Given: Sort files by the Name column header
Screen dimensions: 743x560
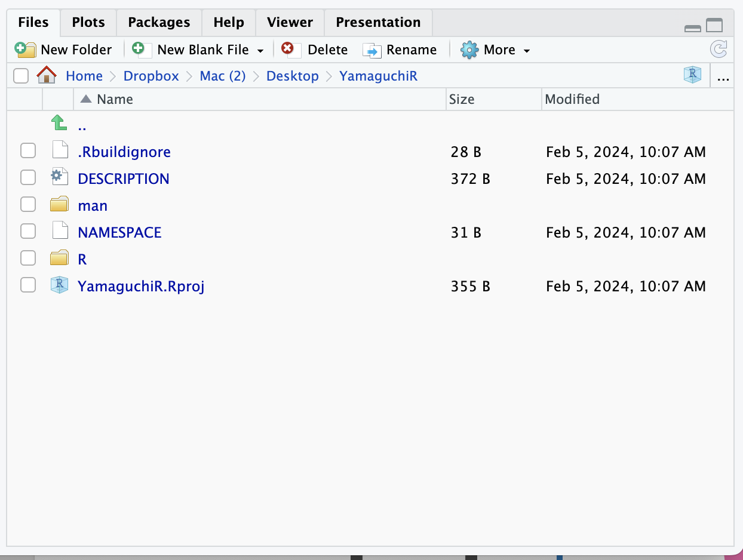Looking at the screenshot, I should click(115, 99).
